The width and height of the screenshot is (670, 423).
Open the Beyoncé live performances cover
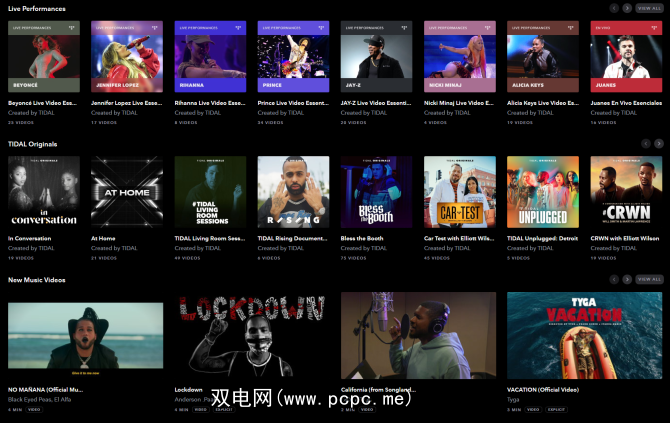click(44, 56)
